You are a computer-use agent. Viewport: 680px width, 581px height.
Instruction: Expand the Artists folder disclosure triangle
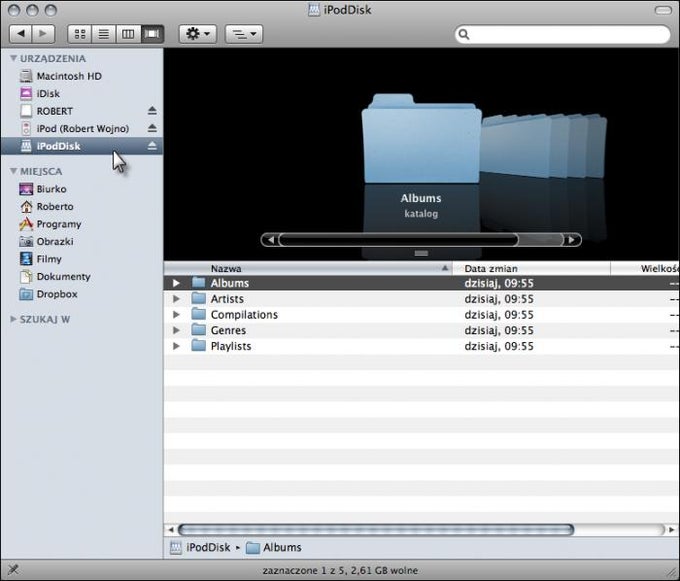[176, 299]
